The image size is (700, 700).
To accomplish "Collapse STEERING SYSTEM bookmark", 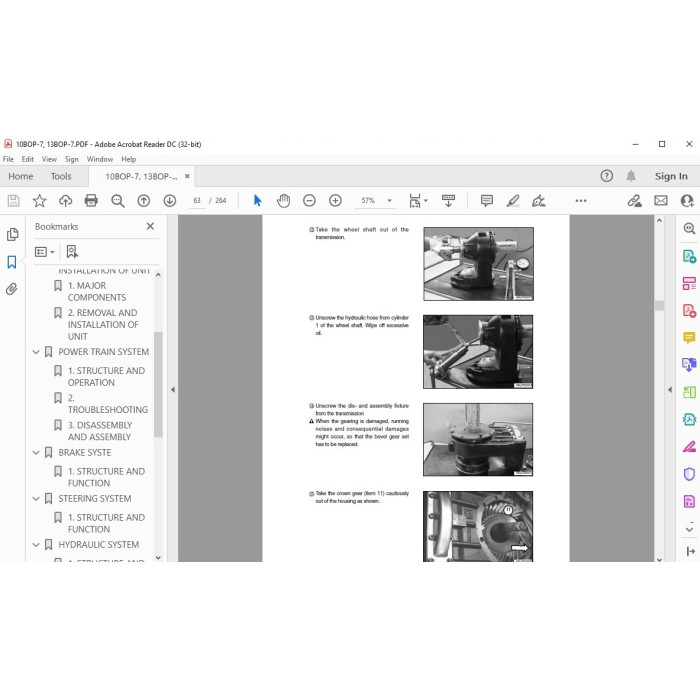I will tap(36, 499).
